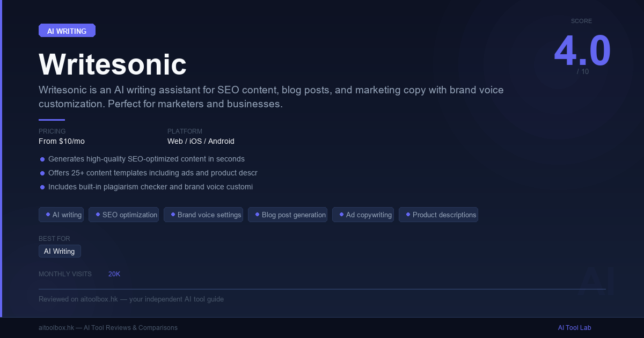Click the Product descriptions tag
Image resolution: width=644 pixels, height=338 pixels.
[x=438, y=215]
